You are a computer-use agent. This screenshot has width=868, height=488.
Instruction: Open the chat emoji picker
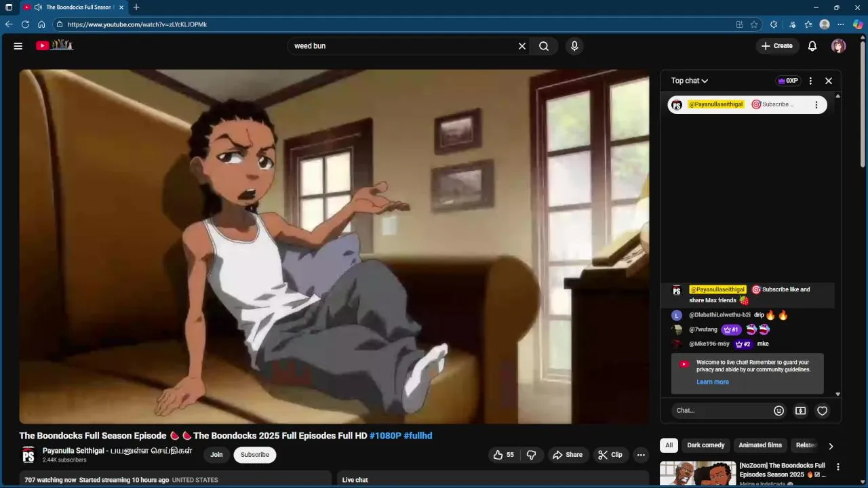coord(779,411)
